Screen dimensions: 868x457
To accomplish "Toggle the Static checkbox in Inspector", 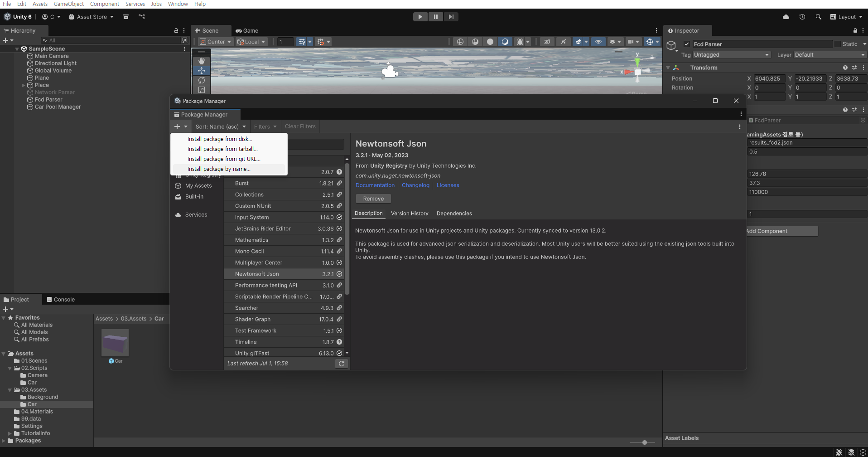I will [838, 44].
